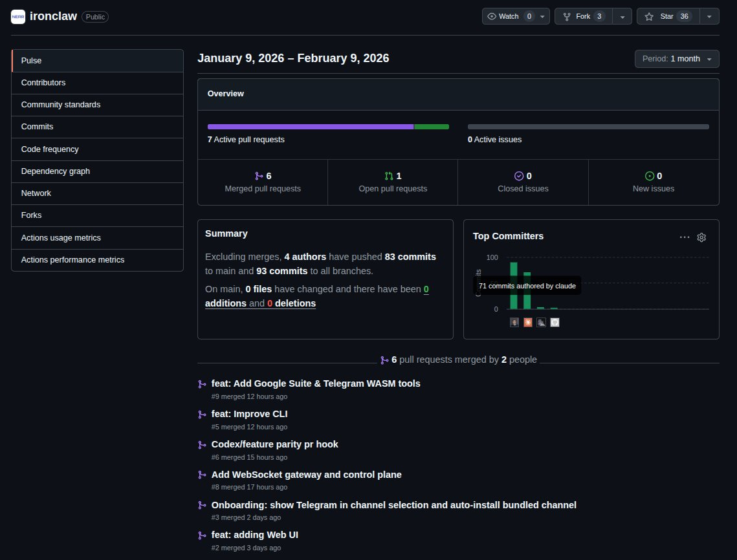Click the Public visibility badge
737x560 pixels.
(x=95, y=17)
